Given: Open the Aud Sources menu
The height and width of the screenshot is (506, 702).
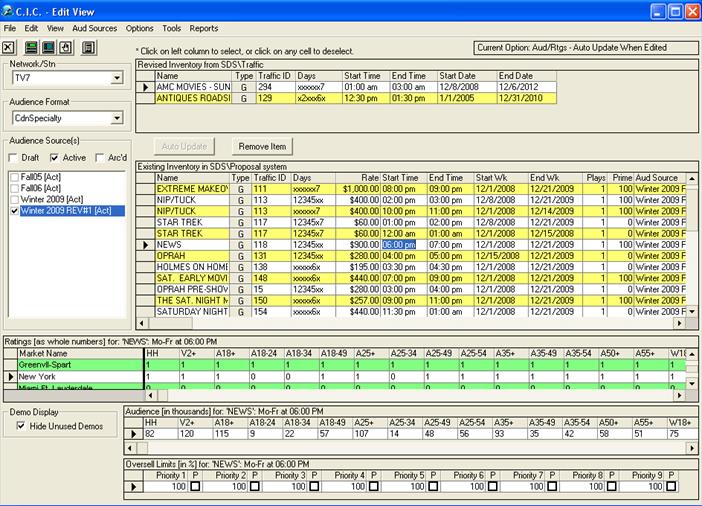Looking at the screenshot, I should click(x=95, y=28).
